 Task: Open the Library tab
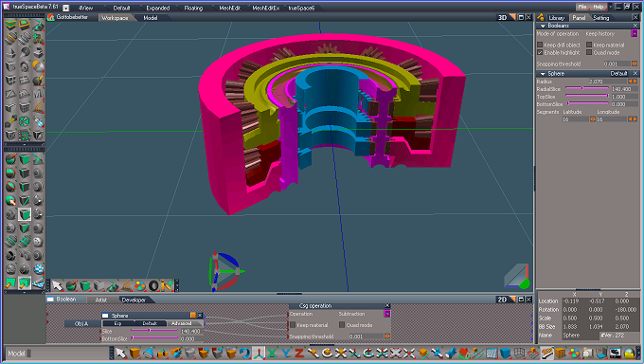pyautogui.click(x=557, y=18)
